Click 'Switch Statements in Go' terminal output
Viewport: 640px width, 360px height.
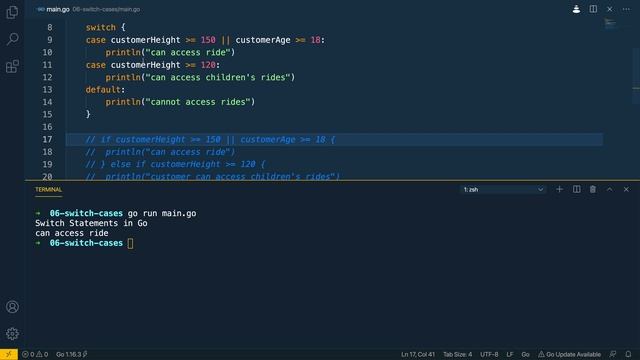(91, 223)
